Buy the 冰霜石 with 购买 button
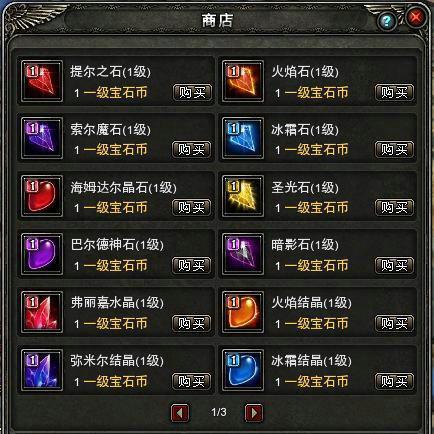Image resolution: width=434 pixels, height=434 pixels. [395, 149]
